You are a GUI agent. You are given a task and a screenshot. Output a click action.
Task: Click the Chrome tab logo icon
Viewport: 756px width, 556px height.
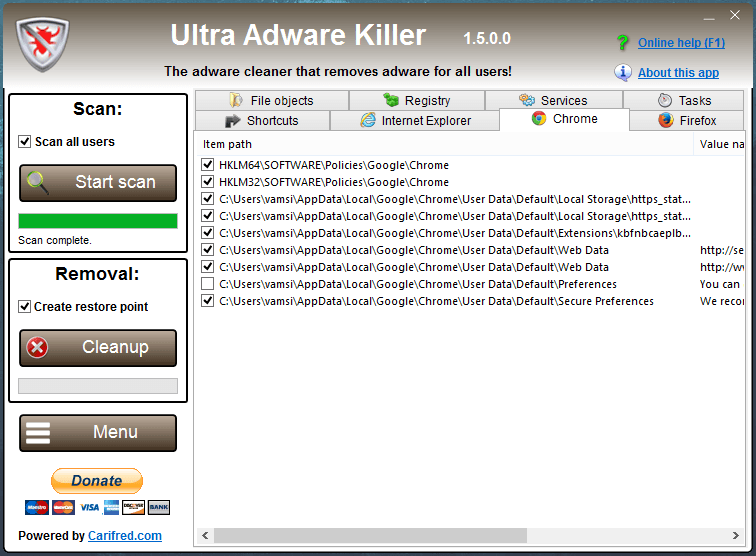pos(539,119)
